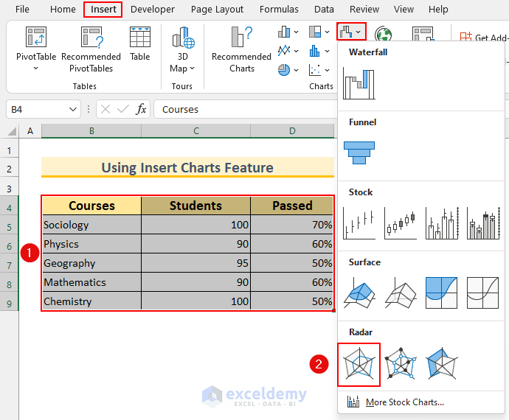Click the Insert Scatter or Bubble Chart icon
509x420 pixels.
(x=315, y=70)
